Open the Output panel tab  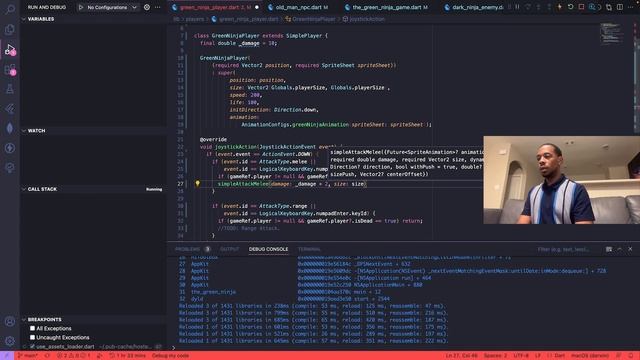pyautogui.click(x=229, y=249)
